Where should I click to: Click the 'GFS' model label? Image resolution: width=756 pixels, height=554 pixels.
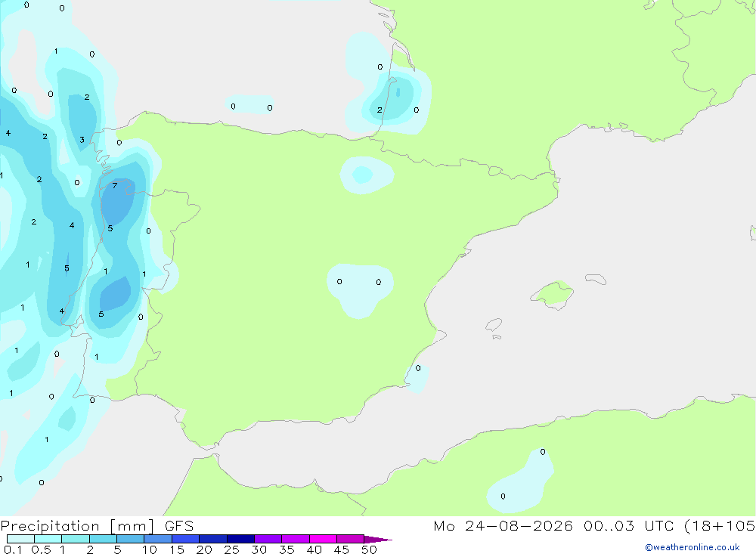(x=179, y=525)
